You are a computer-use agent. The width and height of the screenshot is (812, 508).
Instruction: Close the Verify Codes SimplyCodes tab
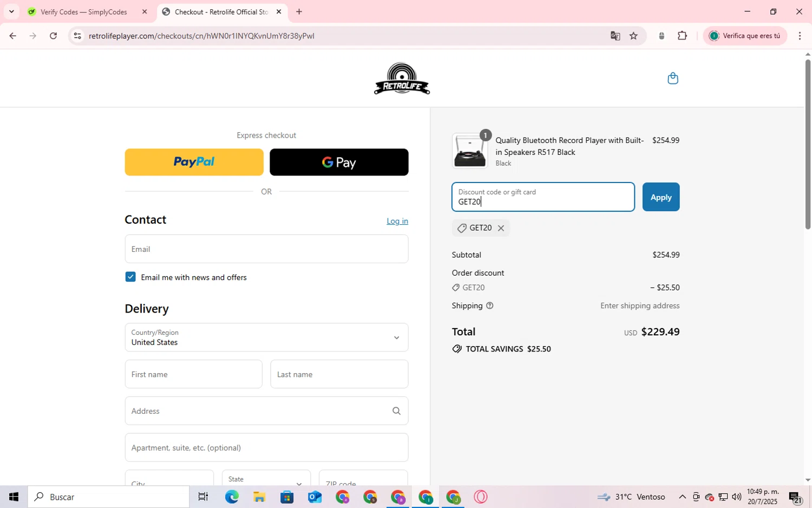coord(145,11)
